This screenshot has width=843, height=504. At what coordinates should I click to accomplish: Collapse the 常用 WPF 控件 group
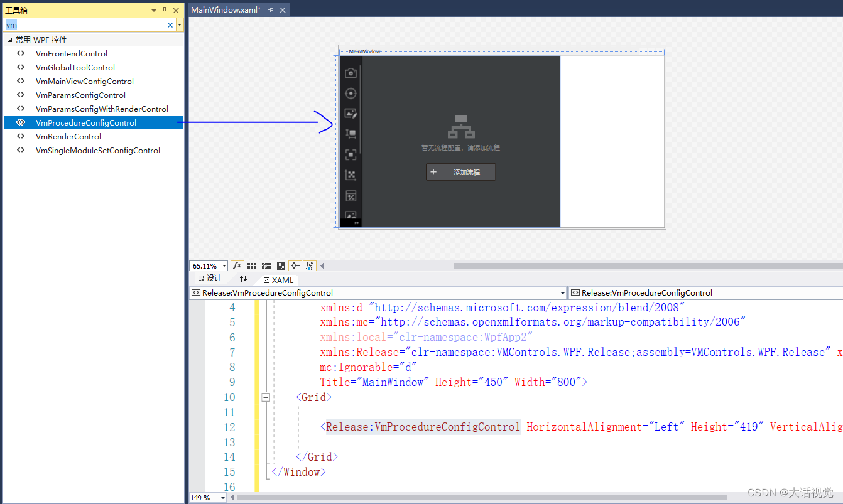[x=10, y=40]
